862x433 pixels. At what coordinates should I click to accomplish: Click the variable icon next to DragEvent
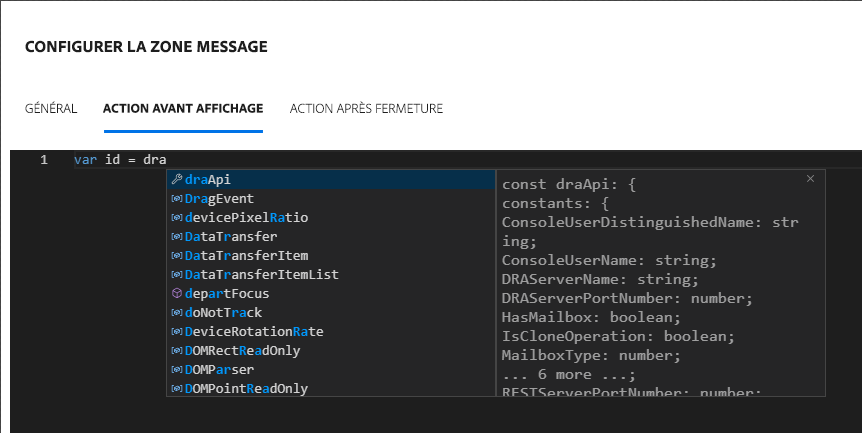[x=177, y=199]
